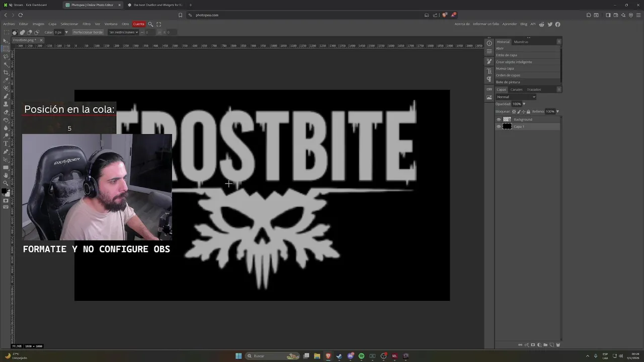Open the Archivo menu
644x362 pixels.
(x=9, y=24)
